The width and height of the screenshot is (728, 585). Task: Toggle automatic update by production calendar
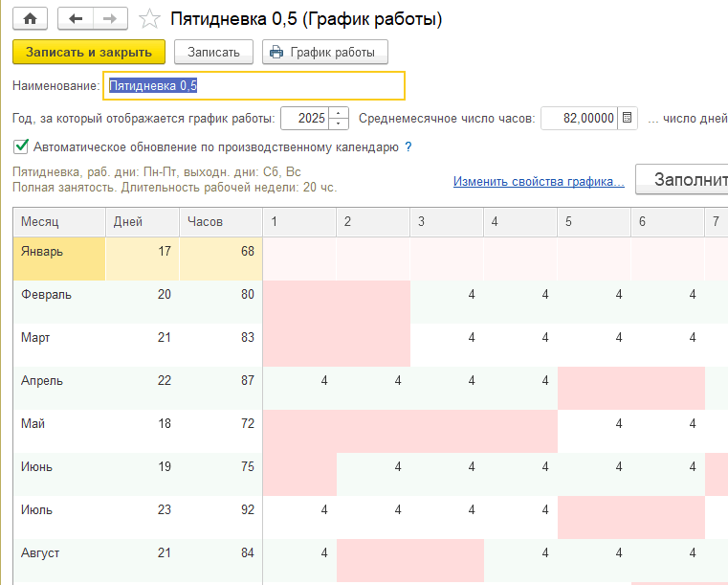(x=21, y=146)
